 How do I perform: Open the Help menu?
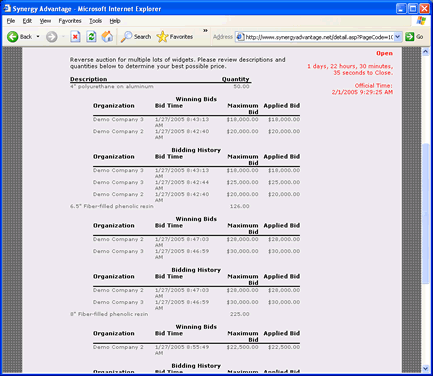115,21
